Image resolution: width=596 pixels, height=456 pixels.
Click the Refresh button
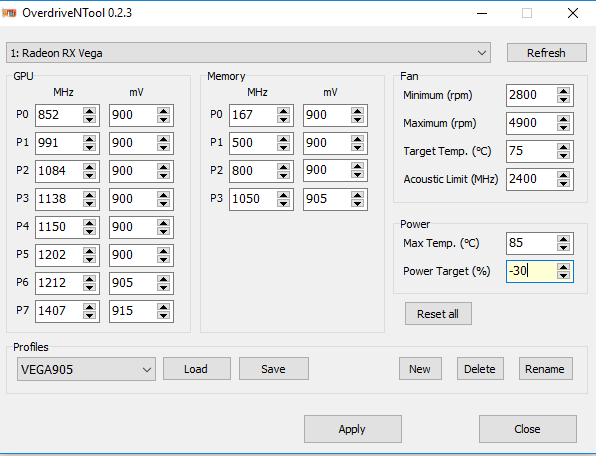point(547,53)
